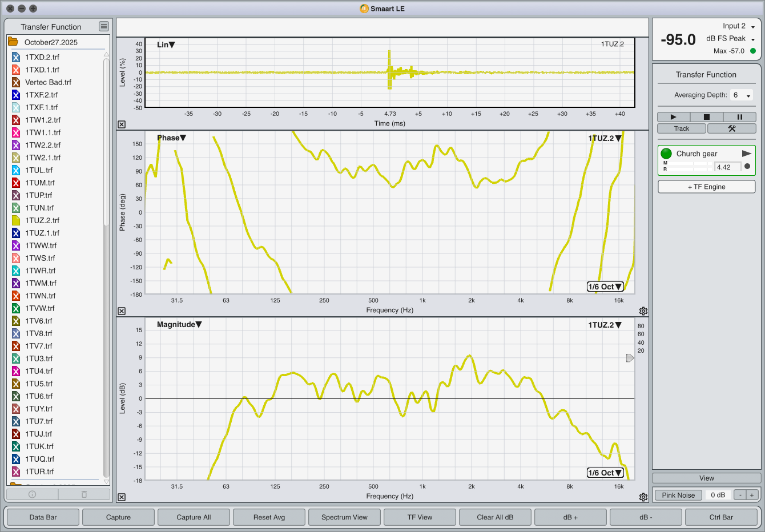This screenshot has height=532, width=765.
Task: Toggle visibility of the 1TXD.2.trf trace
Action: pos(16,57)
